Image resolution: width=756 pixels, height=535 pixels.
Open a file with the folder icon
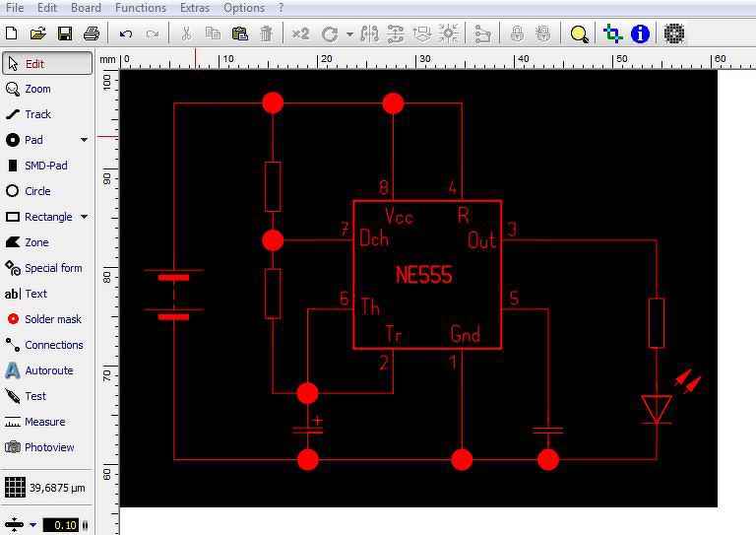pyautogui.click(x=38, y=33)
